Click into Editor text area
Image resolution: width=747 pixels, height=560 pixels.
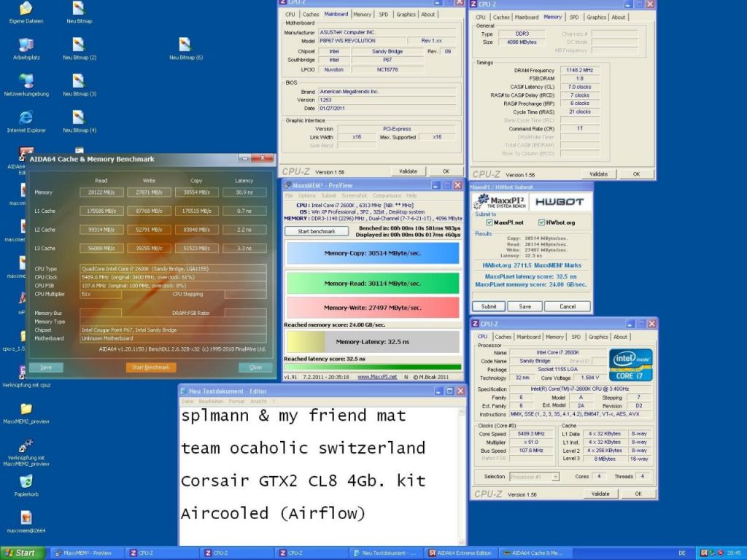[318, 476]
